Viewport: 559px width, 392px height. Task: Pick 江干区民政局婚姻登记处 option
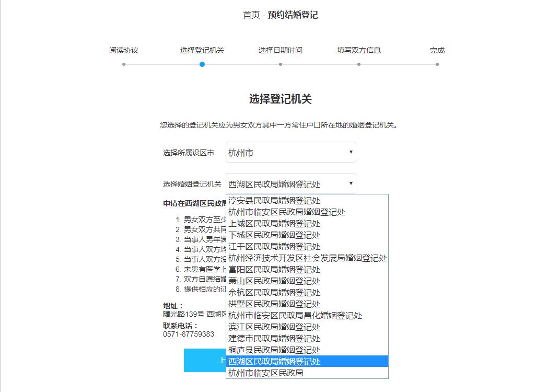tap(307, 247)
